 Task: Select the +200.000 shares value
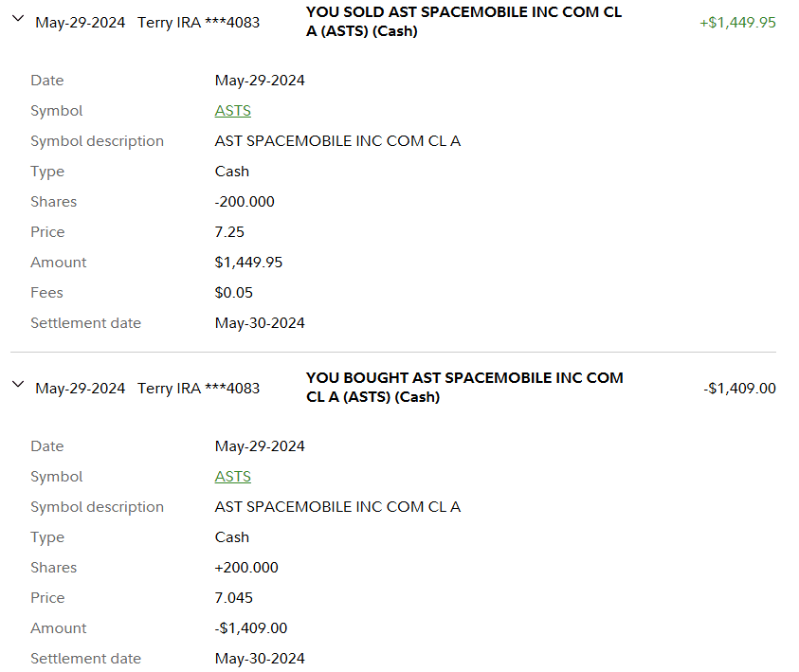[246, 568]
